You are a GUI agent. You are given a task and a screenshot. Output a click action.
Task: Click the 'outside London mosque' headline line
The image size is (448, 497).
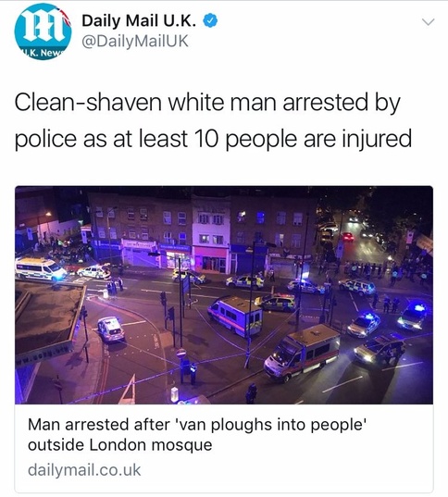click(x=119, y=445)
